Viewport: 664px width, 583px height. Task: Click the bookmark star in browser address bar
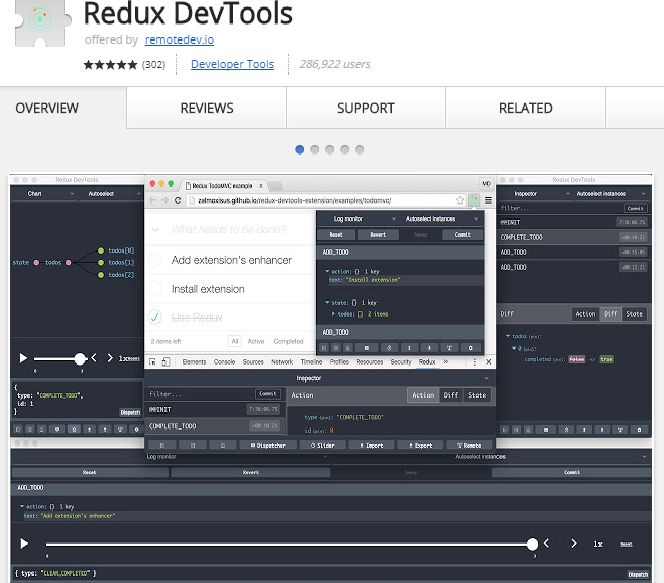point(461,200)
